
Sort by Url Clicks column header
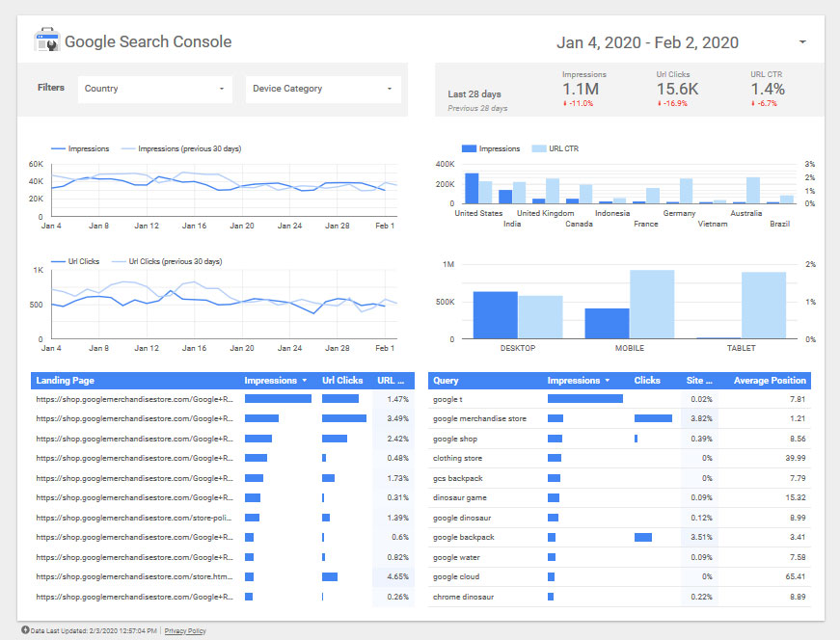point(342,381)
